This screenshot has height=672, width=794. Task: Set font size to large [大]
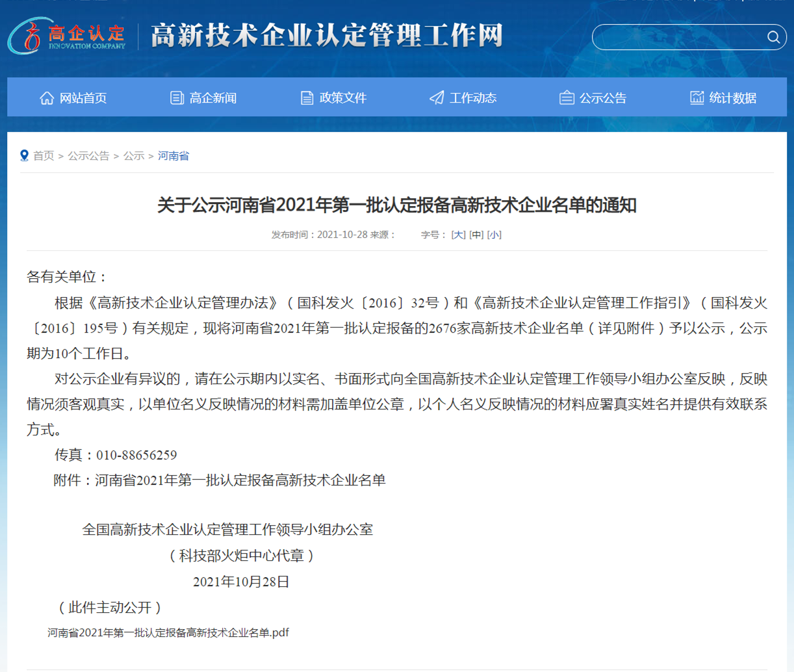(458, 235)
